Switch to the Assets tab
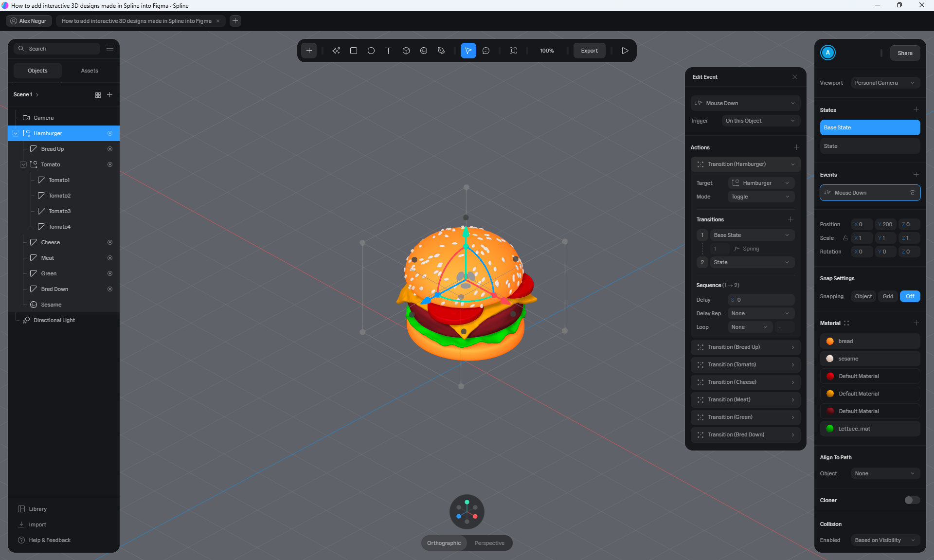This screenshot has height=560, width=934. tap(90, 71)
